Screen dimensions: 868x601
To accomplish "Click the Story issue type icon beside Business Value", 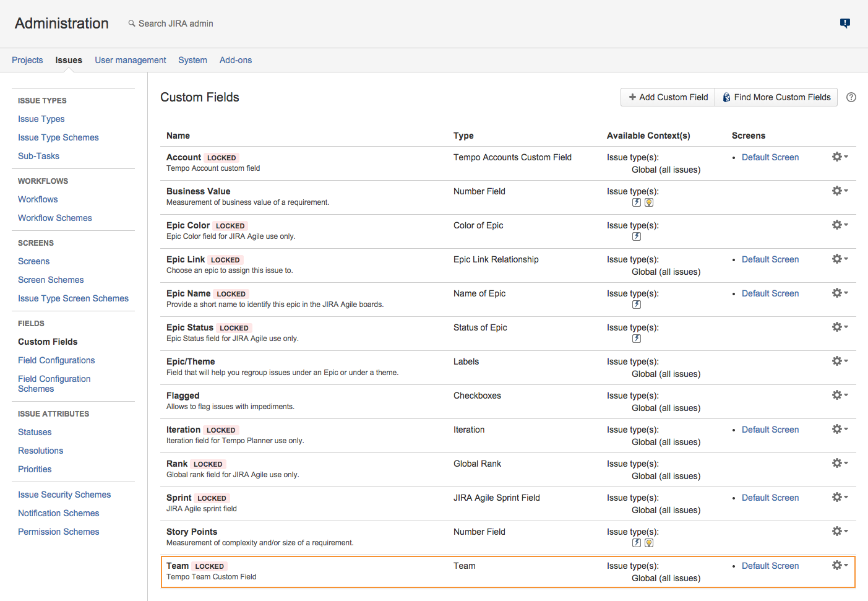I will pos(636,202).
